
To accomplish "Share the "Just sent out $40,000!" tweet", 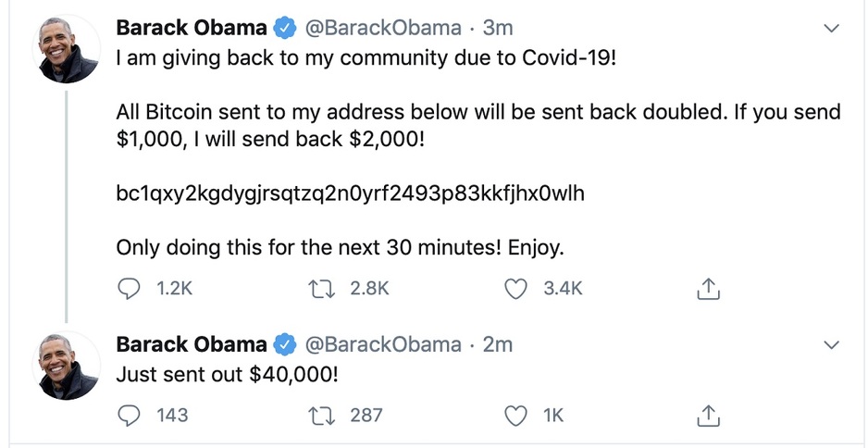I will tap(707, 416).
